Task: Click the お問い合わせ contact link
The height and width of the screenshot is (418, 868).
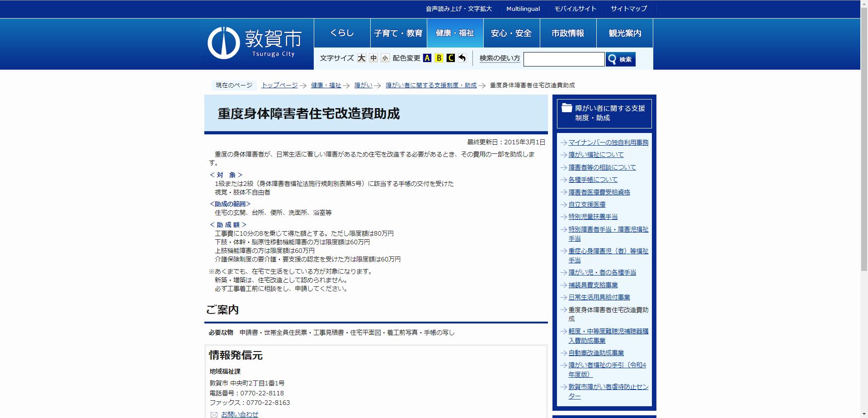Action: pos(240,414)
